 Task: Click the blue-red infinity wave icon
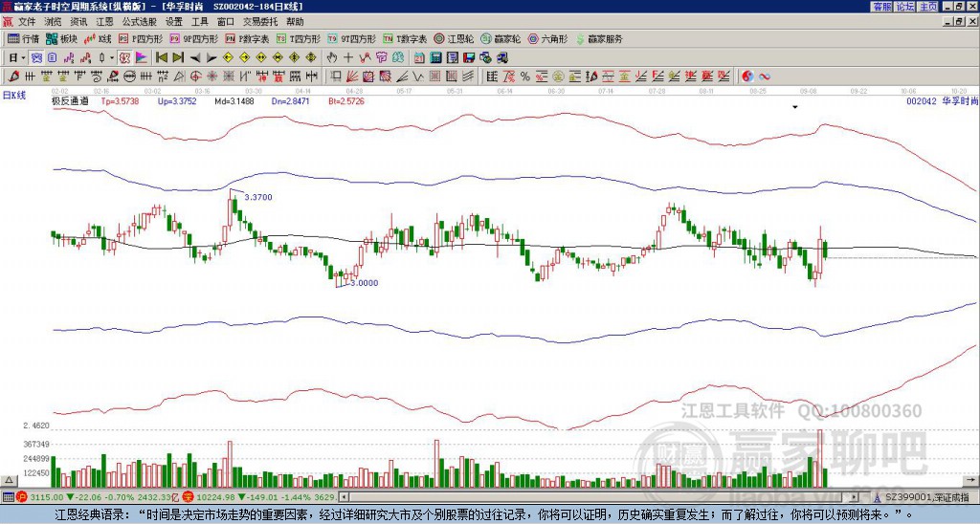[x=764, y=76]
